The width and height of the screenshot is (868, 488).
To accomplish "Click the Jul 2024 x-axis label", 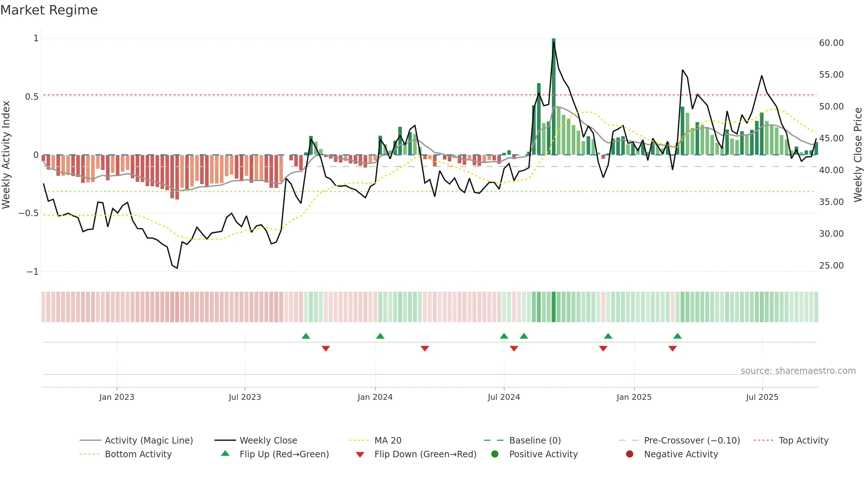I will 504,397.
